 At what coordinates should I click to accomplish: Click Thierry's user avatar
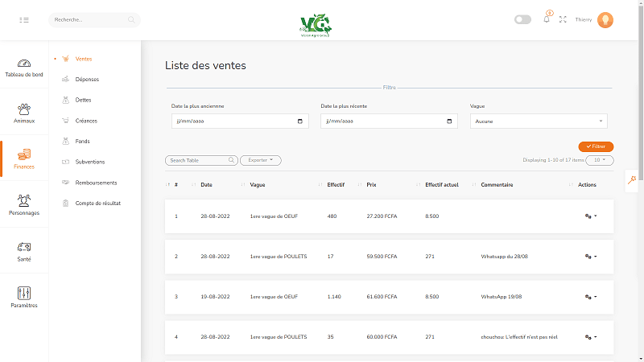coord(605,19)
